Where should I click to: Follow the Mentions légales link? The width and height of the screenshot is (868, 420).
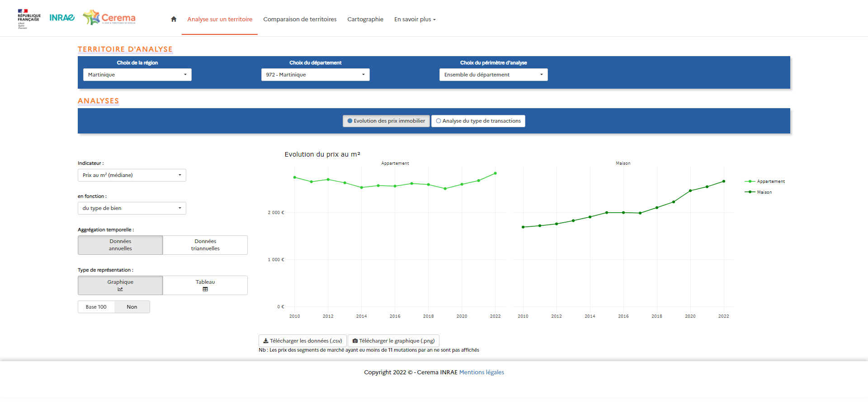coord(481,372)
